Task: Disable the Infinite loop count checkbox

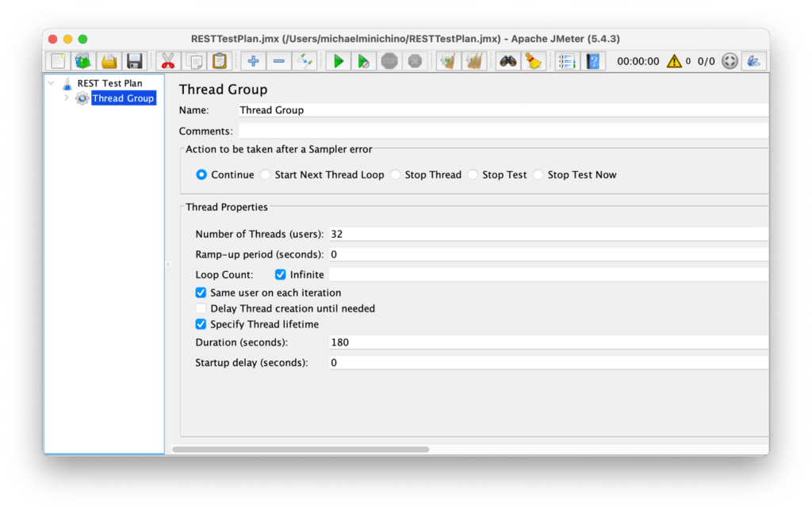Action: coord(280,274)
